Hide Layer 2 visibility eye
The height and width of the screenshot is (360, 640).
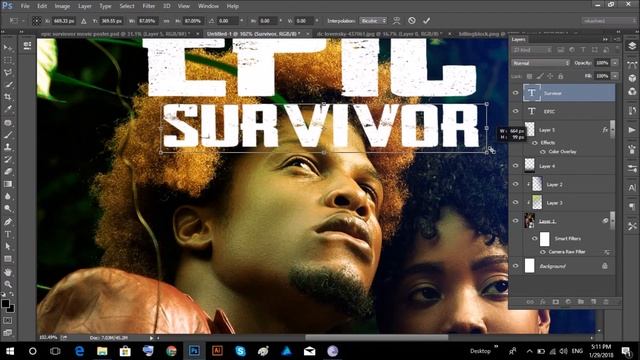[x=516, y=184]
